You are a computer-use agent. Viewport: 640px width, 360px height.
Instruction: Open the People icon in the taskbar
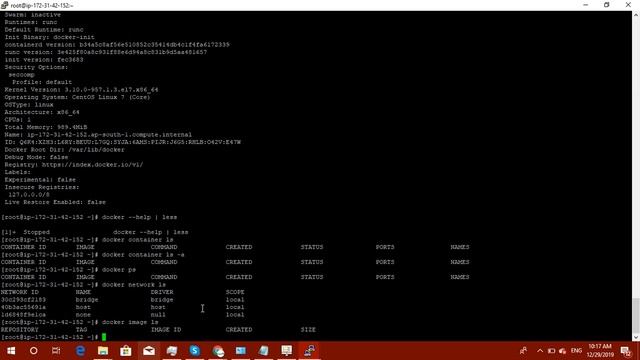coord(523,351)
